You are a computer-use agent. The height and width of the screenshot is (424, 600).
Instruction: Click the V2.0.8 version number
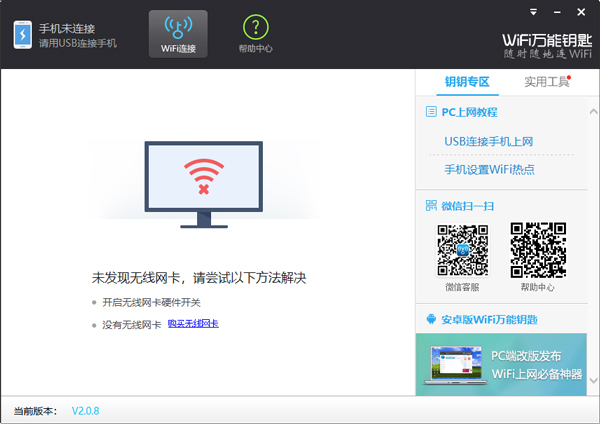85,411
